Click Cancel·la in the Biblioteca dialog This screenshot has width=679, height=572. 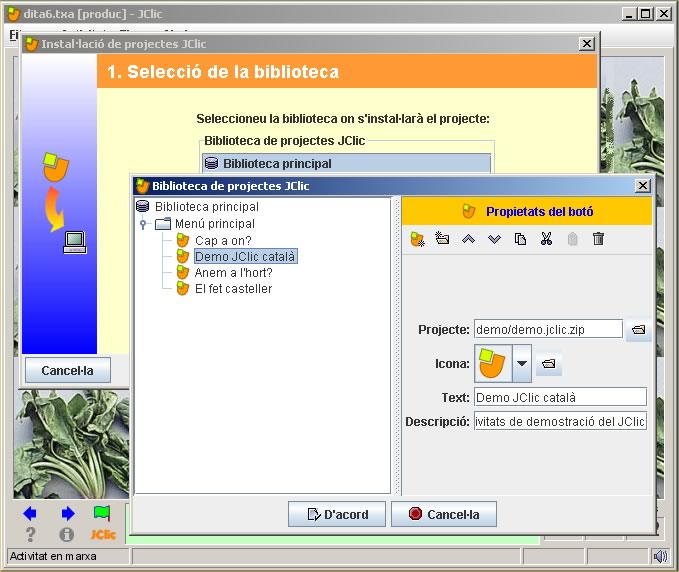point(444,514)
